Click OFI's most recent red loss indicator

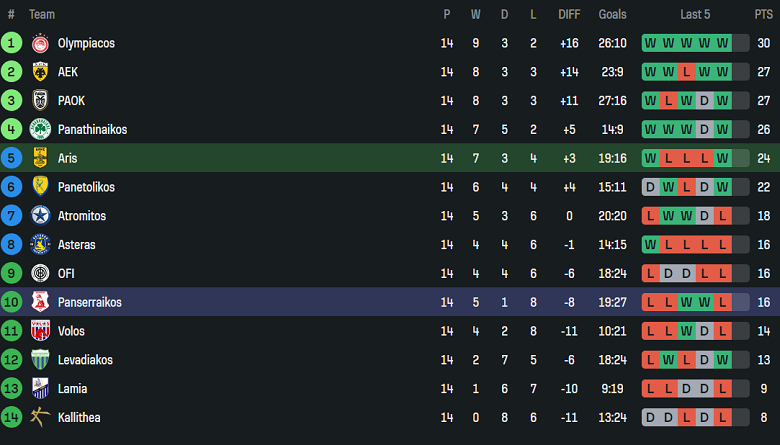tap(722, 273)
